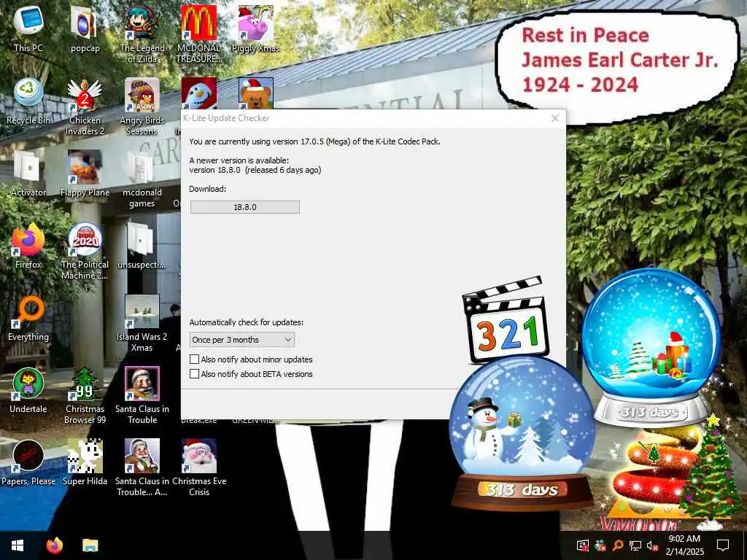747x560 pixels.
Task: Click the gift-box snow globe countdown widget
Action: point(651,348)
